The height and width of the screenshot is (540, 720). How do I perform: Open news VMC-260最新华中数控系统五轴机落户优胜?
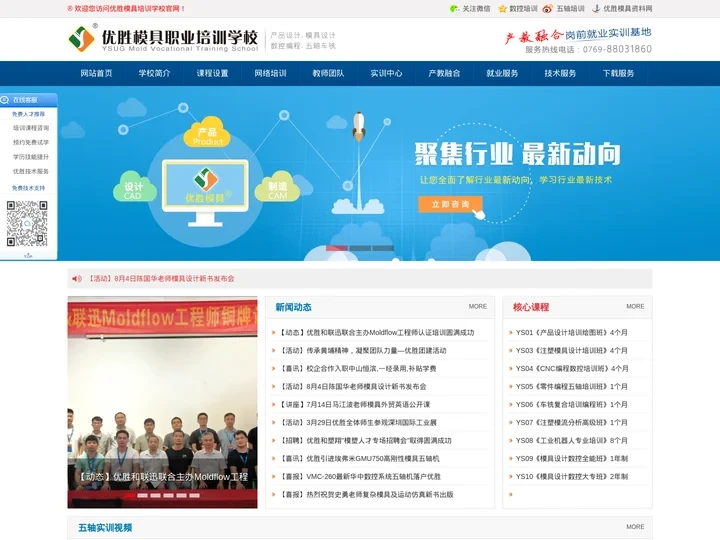360,476
